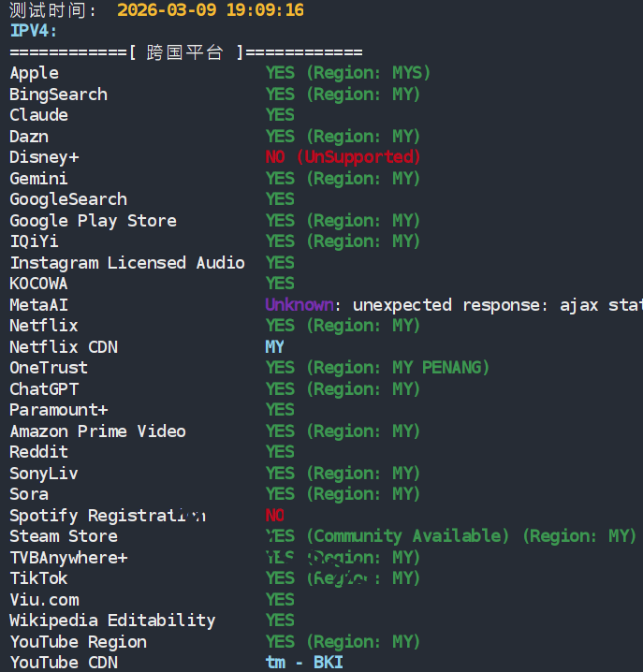643x672 pixels.
Task: Select the YouTube CDN value tm - BKI
Action: pyautogui.click(x=304, y=663)
